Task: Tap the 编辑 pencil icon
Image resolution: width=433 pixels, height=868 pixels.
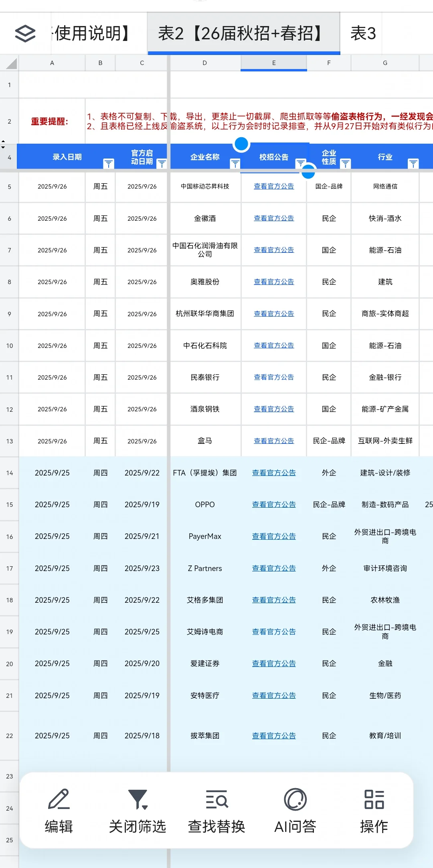Action: pos(59,799)
